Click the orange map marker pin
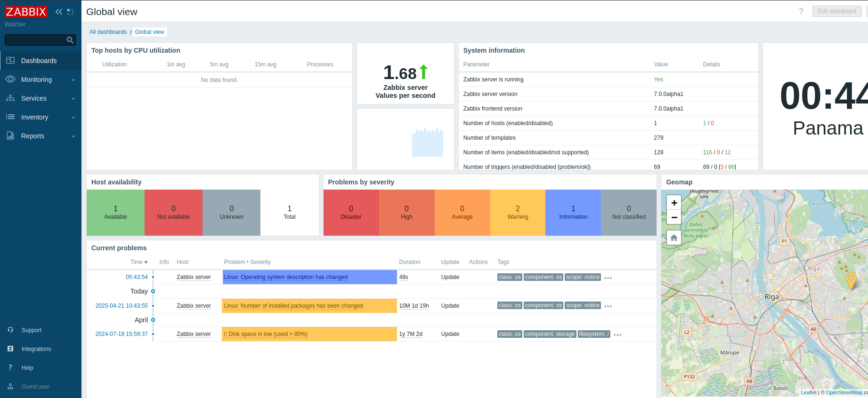This screenshot has width=868, height=398. coord(851,280)
